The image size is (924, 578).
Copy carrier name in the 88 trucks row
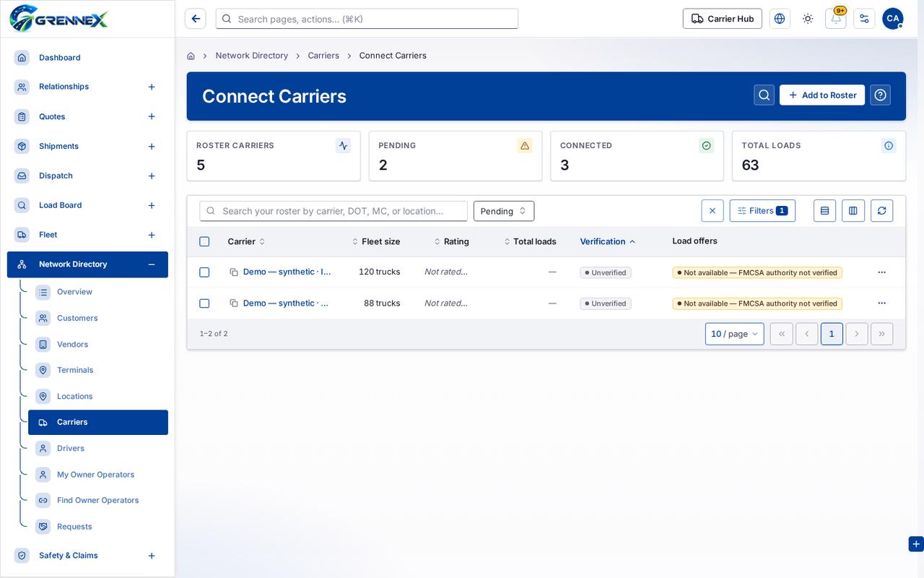coord(234,303)
